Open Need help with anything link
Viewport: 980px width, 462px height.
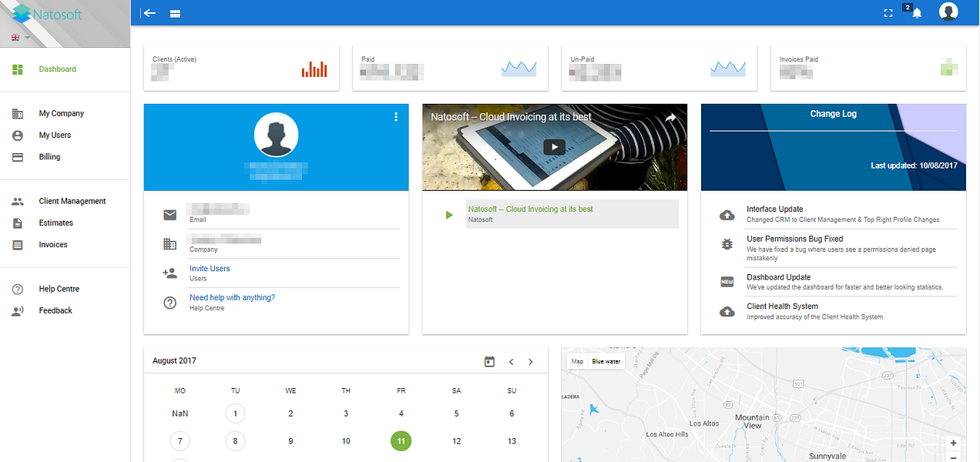232,298
